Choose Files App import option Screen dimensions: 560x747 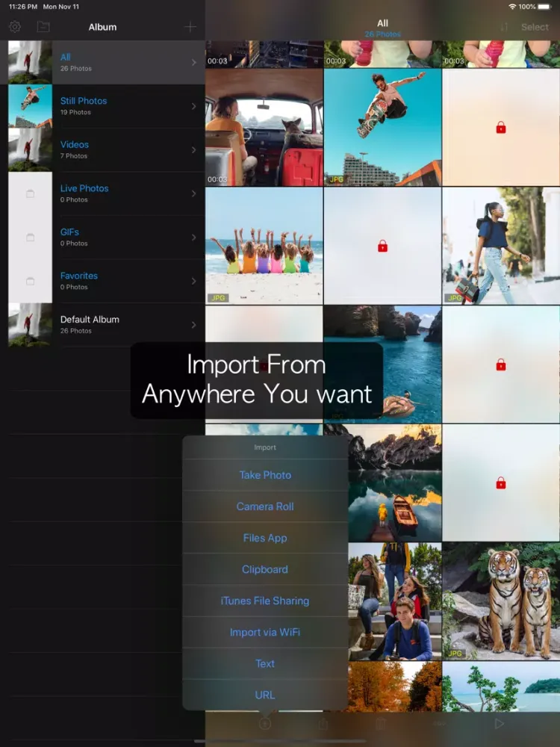[x=265, y=538]
